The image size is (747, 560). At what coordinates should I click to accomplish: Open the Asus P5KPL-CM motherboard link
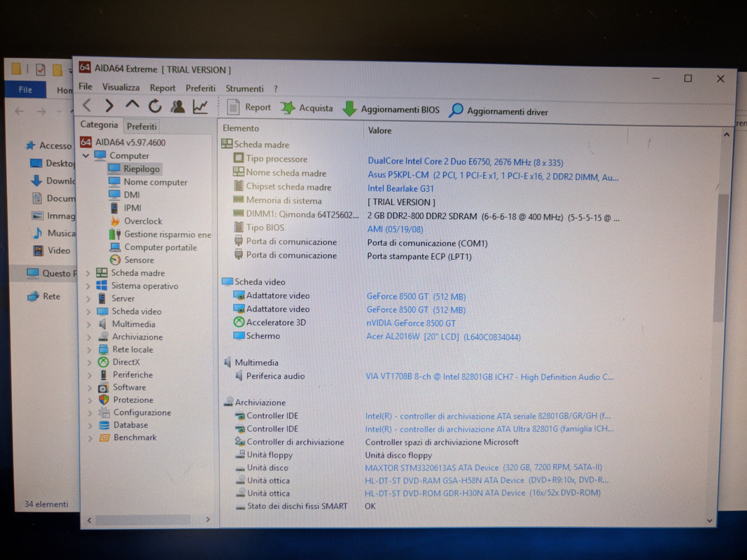[493, 176]
